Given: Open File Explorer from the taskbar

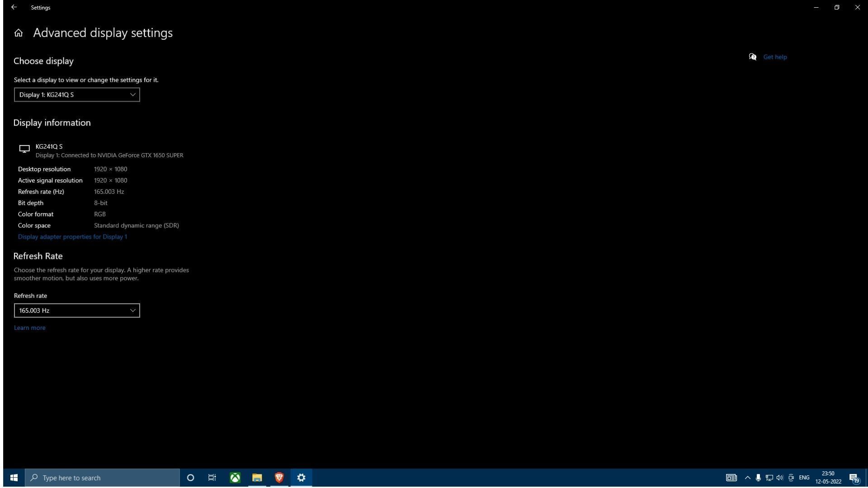Looking at the screenshot, I should 257,477.
